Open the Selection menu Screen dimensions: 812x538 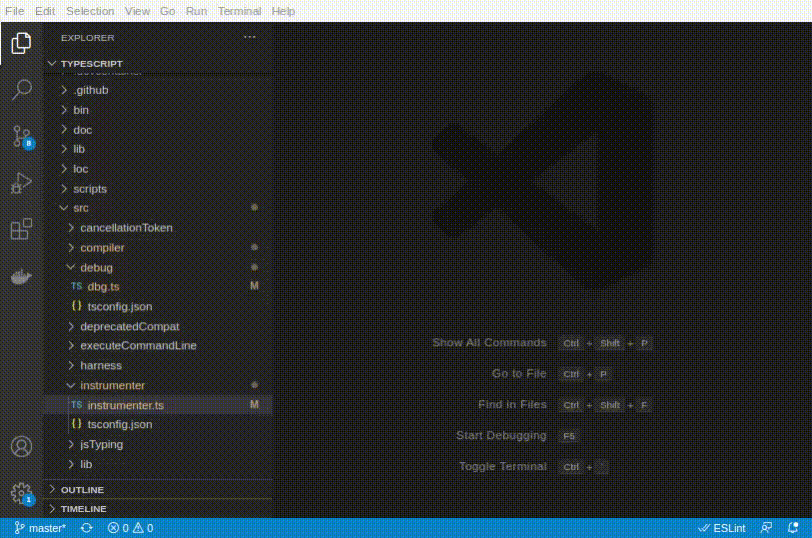point(90,11)
